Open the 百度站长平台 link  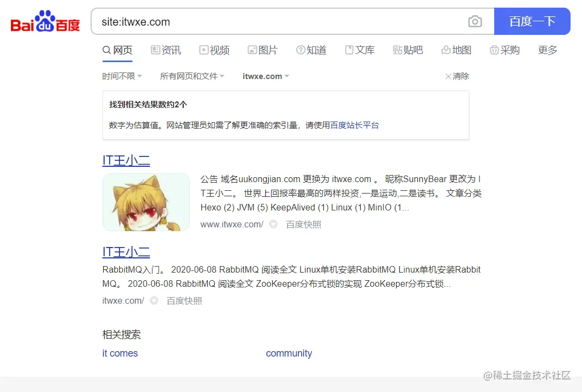point(355,125)
